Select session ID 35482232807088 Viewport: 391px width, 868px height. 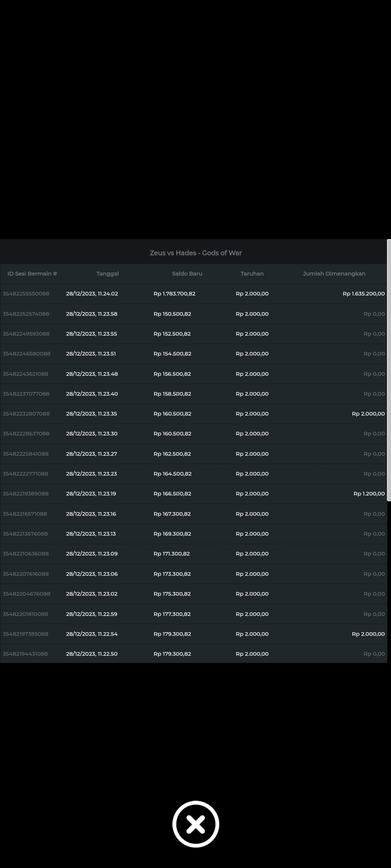[26, 414]
